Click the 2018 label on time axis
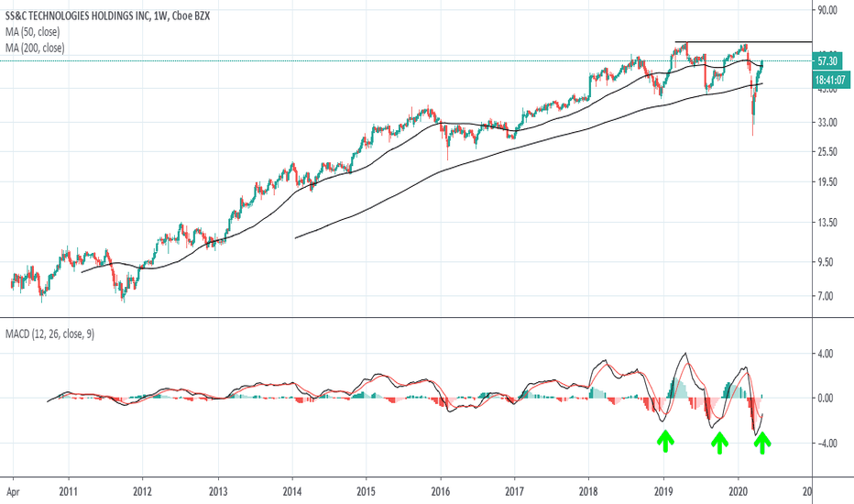The height and width of the screenshot is (504, 854). coord(588,491)
